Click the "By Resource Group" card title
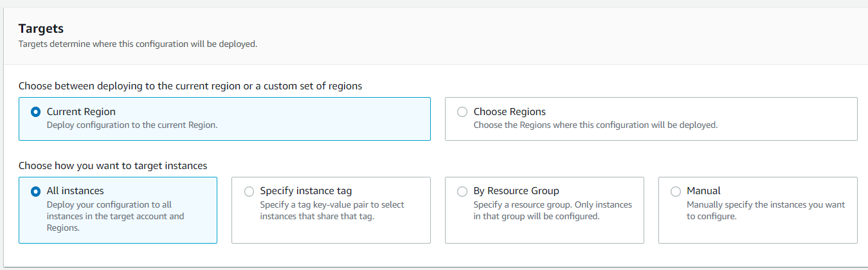 click(516, 191)
